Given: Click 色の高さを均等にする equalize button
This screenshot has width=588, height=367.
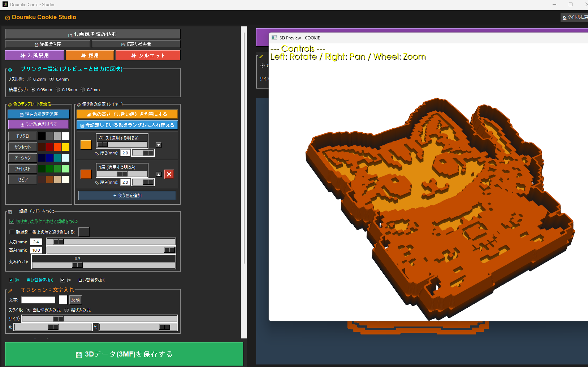Looking at the screenshot, I should tap(127, 114).
